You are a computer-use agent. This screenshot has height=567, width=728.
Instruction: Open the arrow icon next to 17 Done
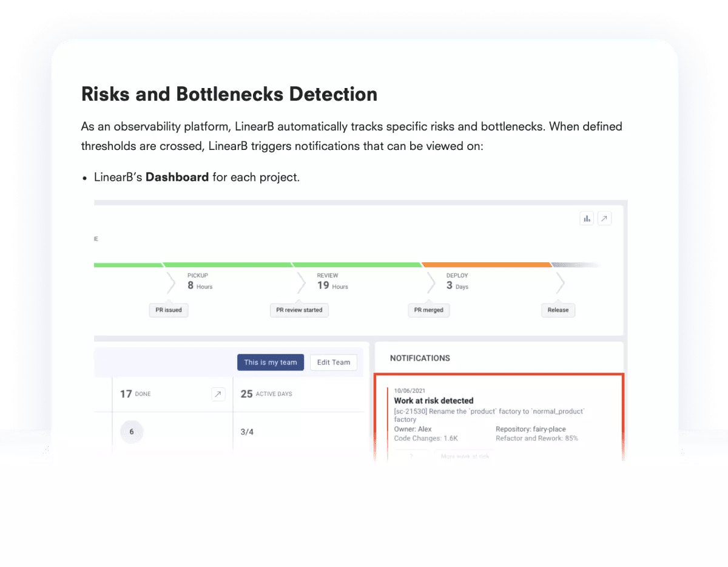tap(218, 394)
